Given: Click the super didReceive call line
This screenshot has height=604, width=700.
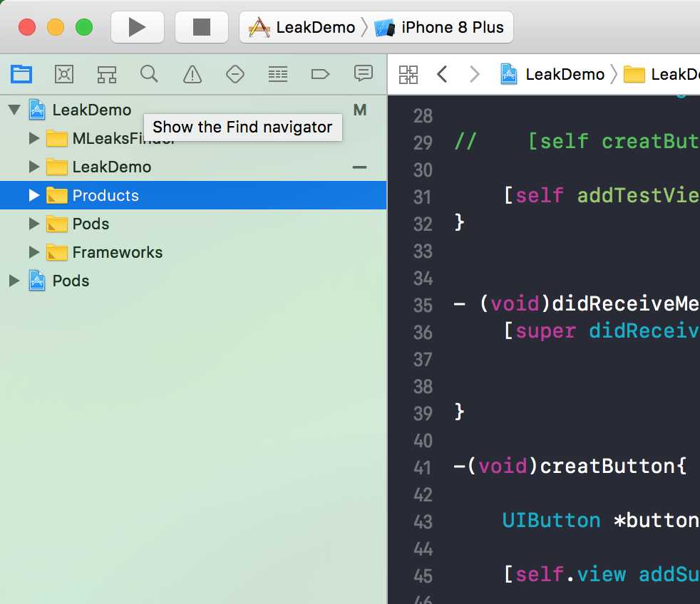Looking at the screenshot, I should pyautogui.click(x=602, y=331).
